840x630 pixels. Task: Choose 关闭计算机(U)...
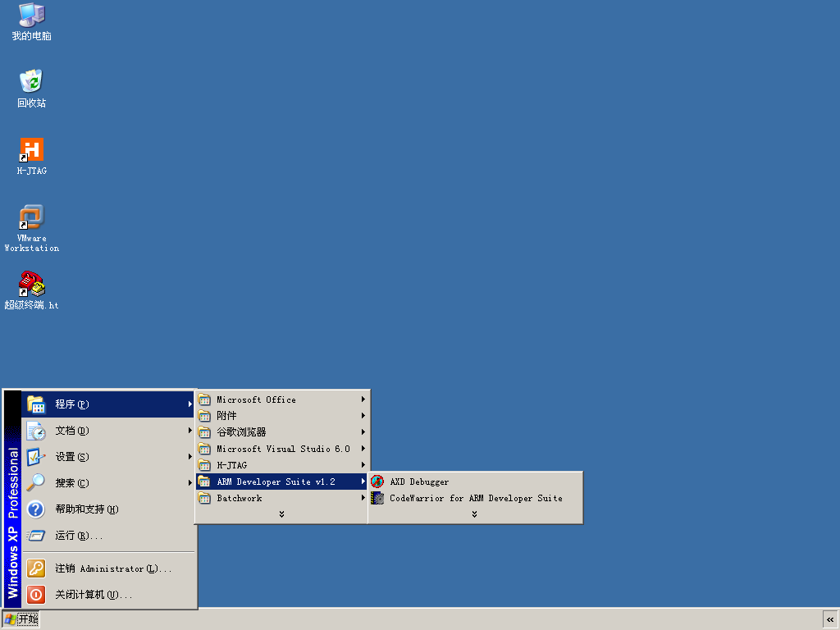(x=107, y=595)
